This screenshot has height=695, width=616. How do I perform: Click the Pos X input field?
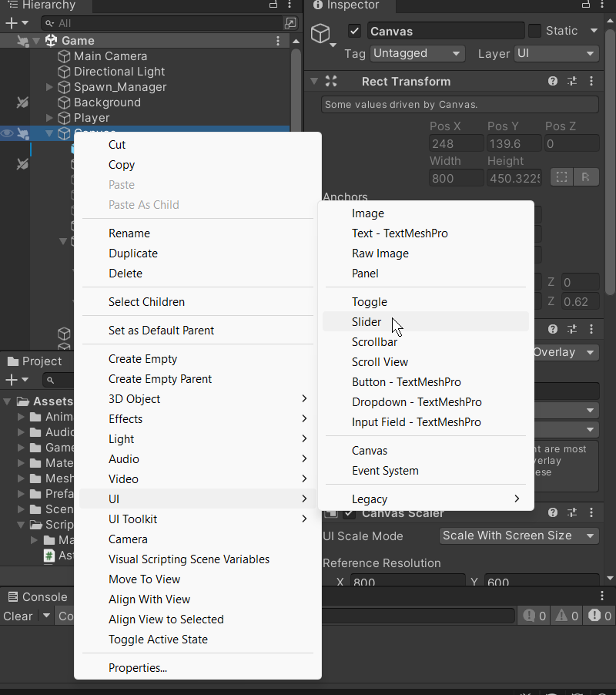pyautogui.click(x=456, y=143)
